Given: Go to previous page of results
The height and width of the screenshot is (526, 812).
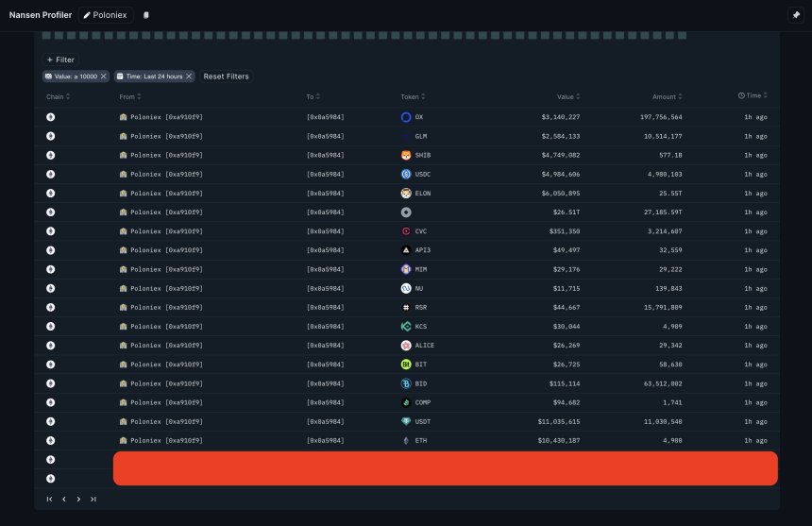Looking at the screenshot, I should pos(63,499).
